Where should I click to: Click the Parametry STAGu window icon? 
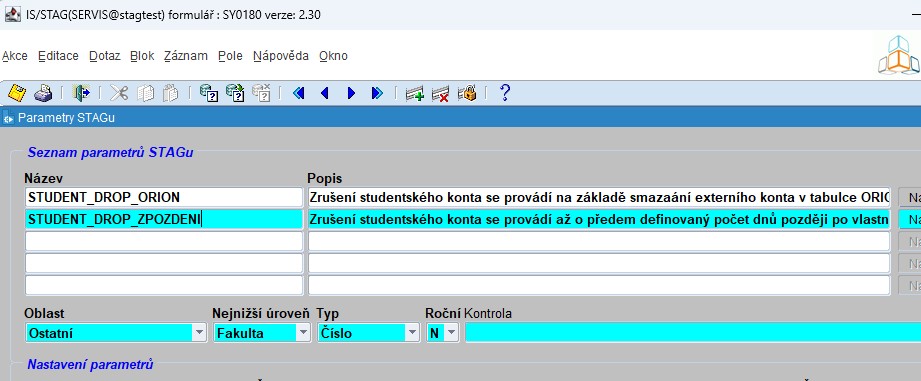[8, 118]
